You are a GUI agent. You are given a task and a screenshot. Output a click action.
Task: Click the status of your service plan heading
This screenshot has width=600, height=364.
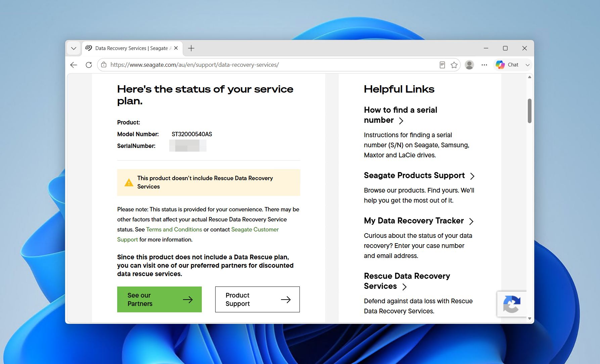click(x=205, y=95)
